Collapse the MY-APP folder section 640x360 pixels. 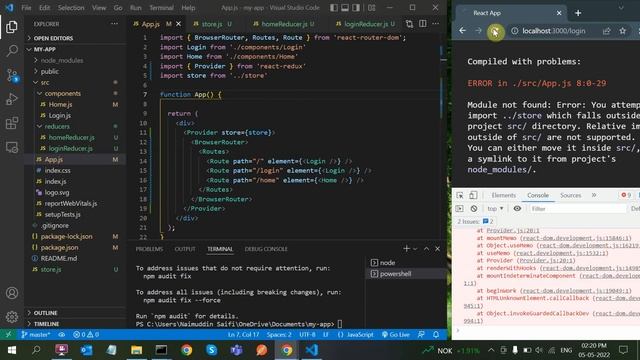(45, 49)
